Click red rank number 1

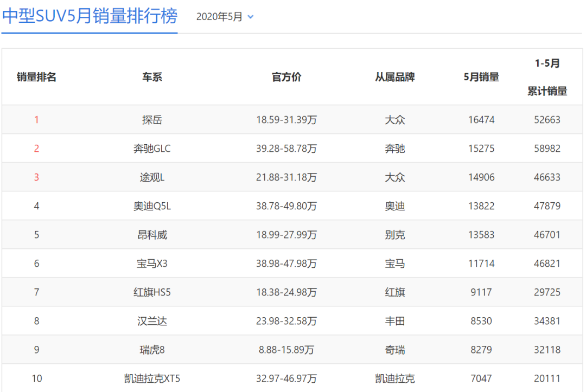37,120
